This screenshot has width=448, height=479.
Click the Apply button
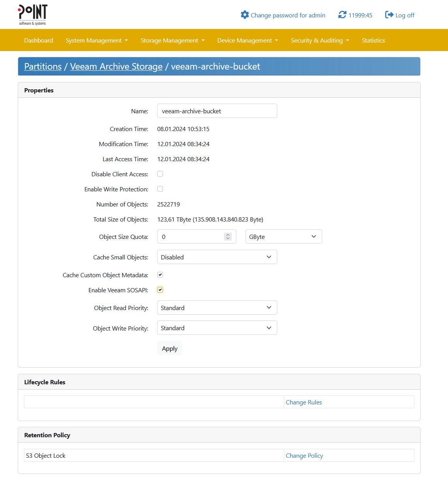pyautogui.click(x=170, y=348)
